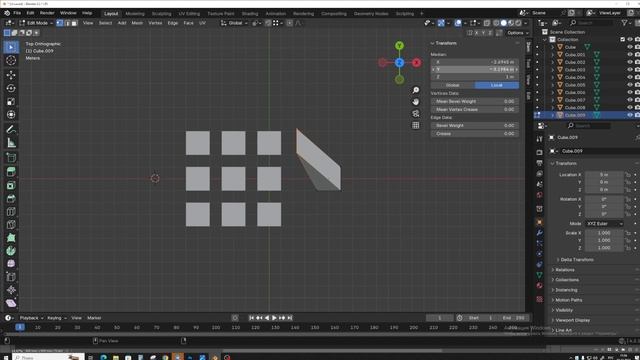Click the Mean Bevel Weight slider
This screenshot has height=360, width=640.
[x=475, y=101]
